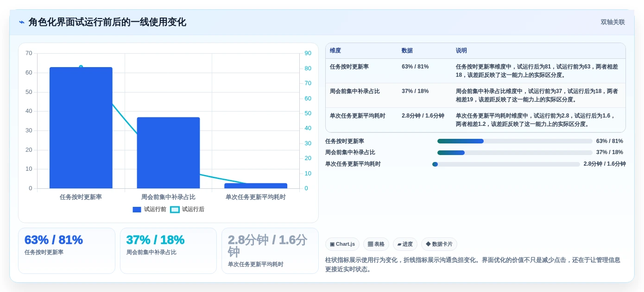This screenshot has width=644, height=292.
Task: Click the 2.8分钟 / 1.6分钟 data card
Action: [270, 251]
